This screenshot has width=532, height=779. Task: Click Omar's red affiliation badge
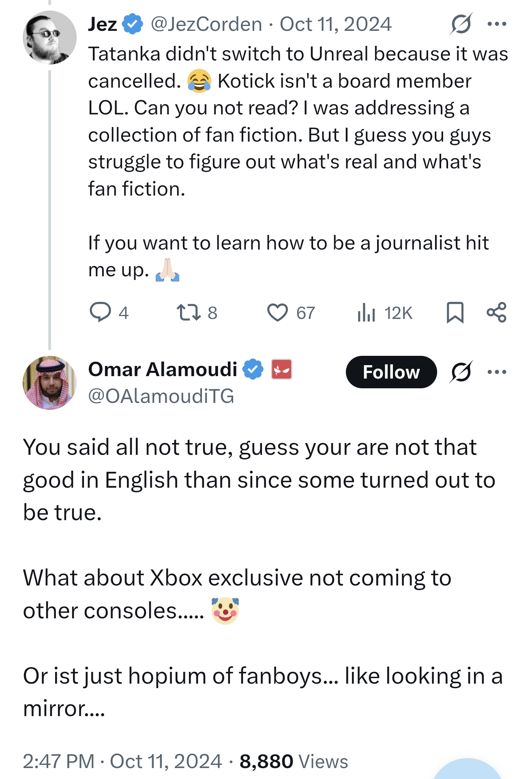tap(281, 369)
